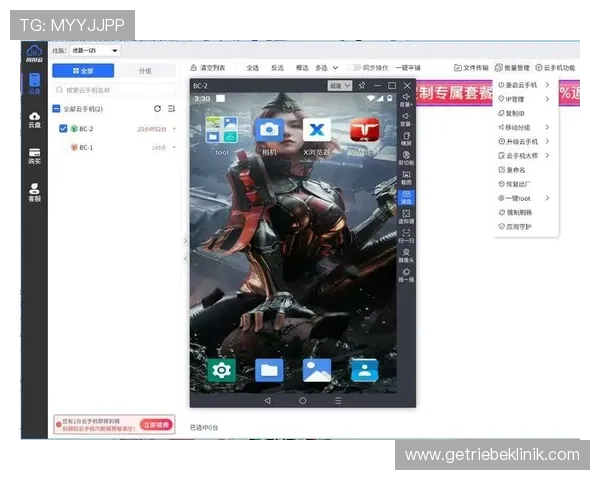Open 云手机功能 cloud phone functions
The width and height of the screenshot is (600, 480).
555,68
